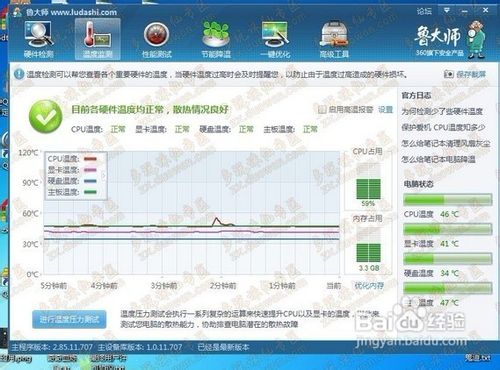Open 怎么给笔记本电脑降温 article
The width and height of the screenshot is (500, 370).
coord(438,159)
